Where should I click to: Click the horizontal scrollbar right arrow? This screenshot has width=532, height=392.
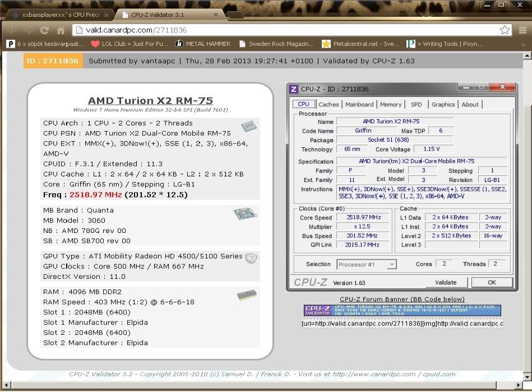(x=518, y=385)
